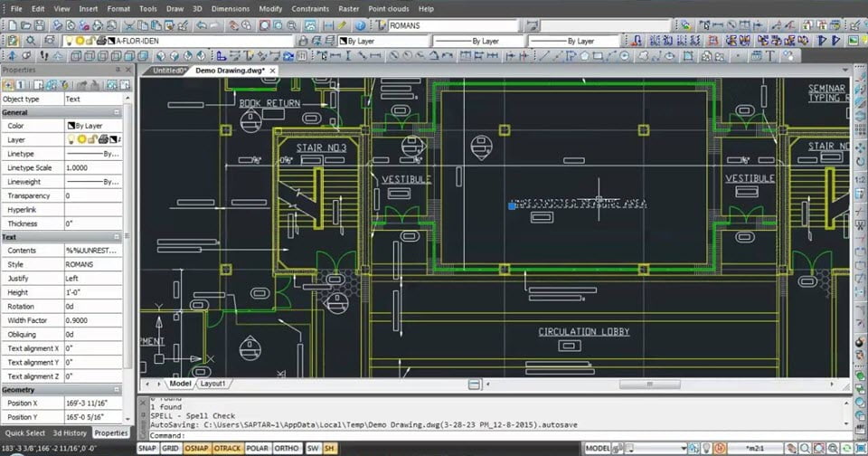Image resolution: width=868 pixels, height=456 pixels.
Task: Toggle SW in status bar
Action: click(x=313, y=448)
